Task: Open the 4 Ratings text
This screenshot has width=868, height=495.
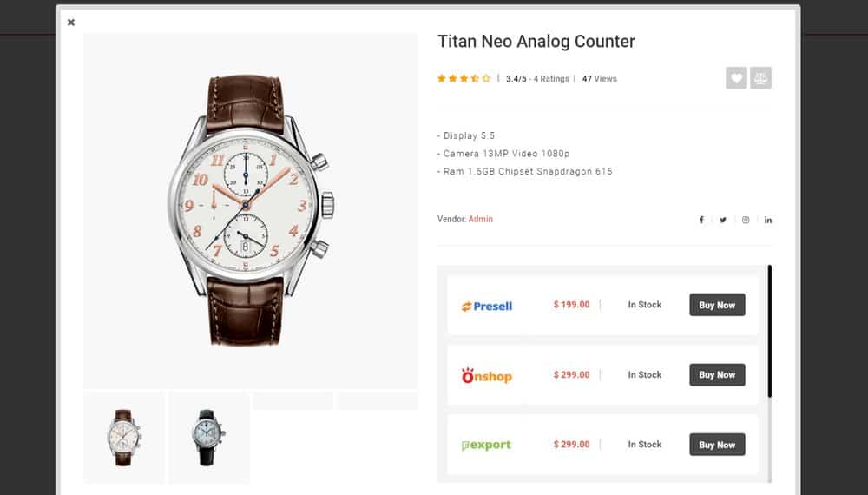Action: pos(551,79)
